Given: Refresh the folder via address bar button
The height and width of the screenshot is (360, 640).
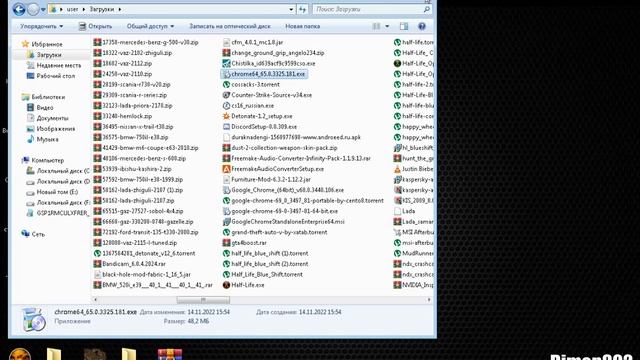Looking at the screenshot, I should pyautogui.click(x=302, y=9).
